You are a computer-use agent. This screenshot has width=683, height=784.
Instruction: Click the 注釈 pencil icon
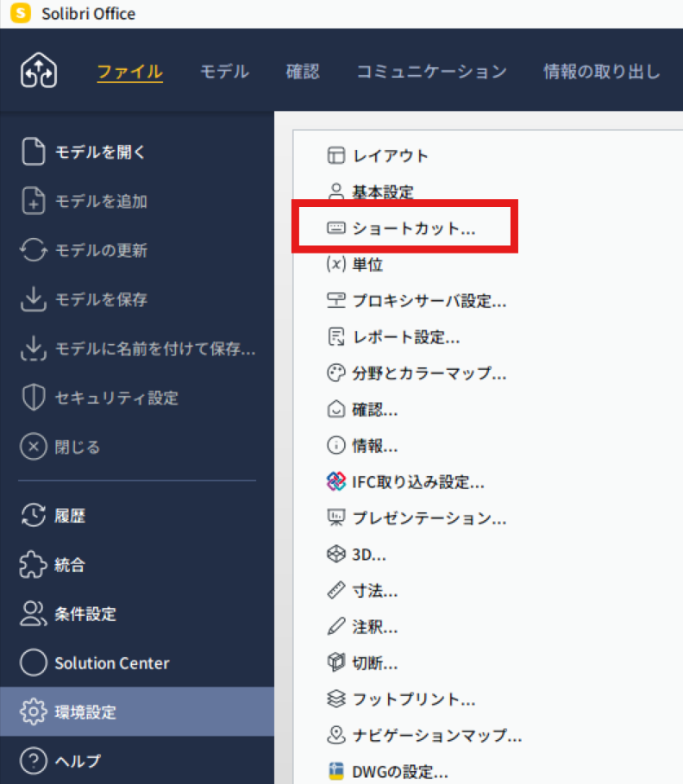(x=336, y=626)
